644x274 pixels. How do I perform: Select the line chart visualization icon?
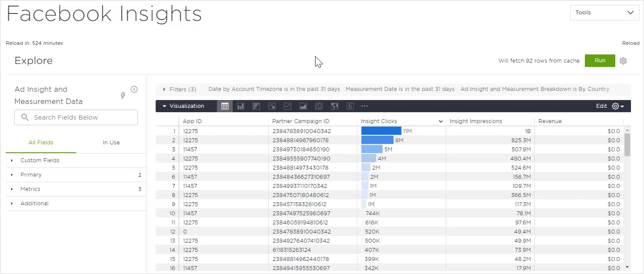click(287, 106)
